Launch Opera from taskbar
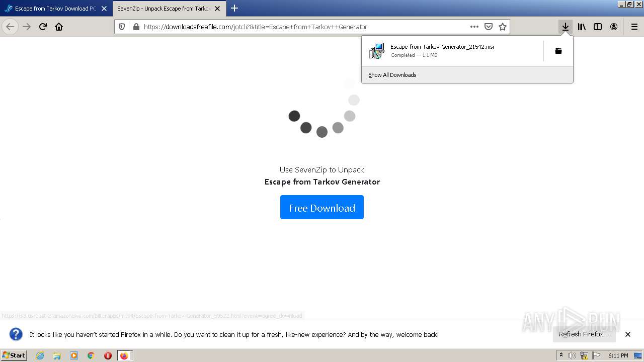644x362 pixels. 108,355
